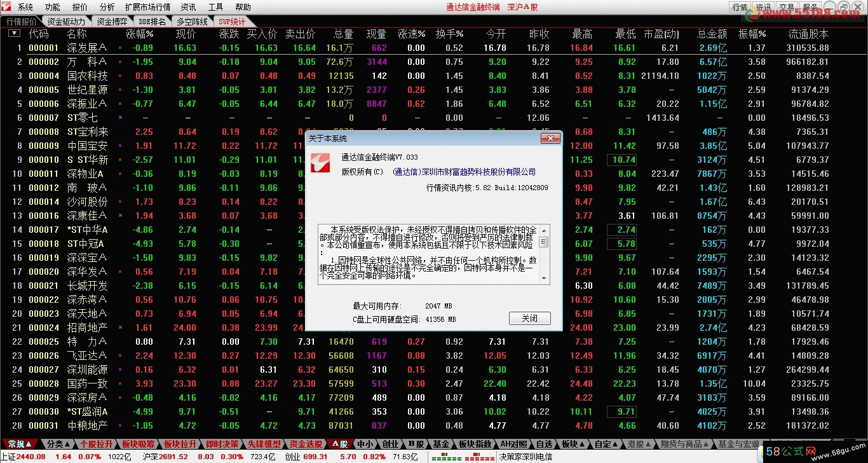Sort by the 流通股本 column header

coord(808,34)
